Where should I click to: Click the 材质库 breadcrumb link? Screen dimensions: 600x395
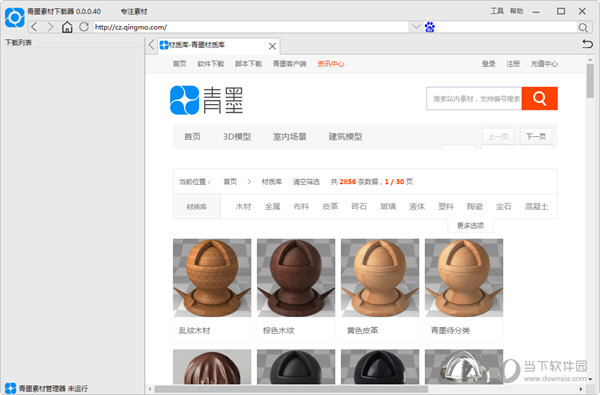(x=272, y=182)
